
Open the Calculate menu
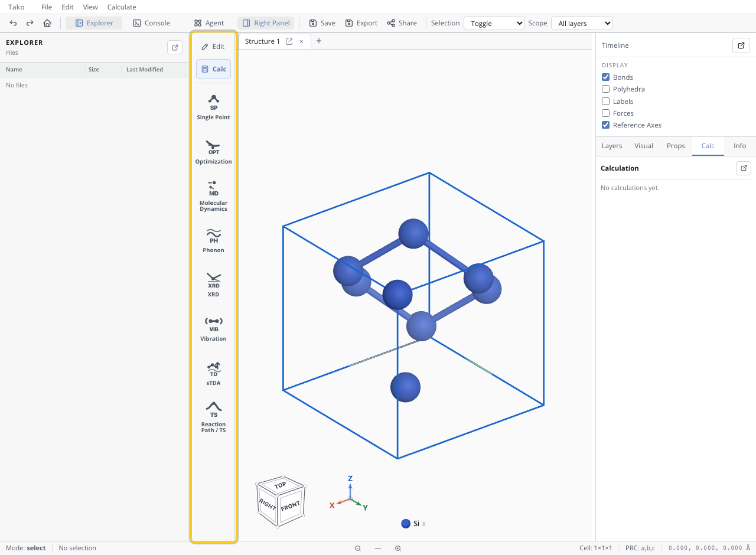122,7
